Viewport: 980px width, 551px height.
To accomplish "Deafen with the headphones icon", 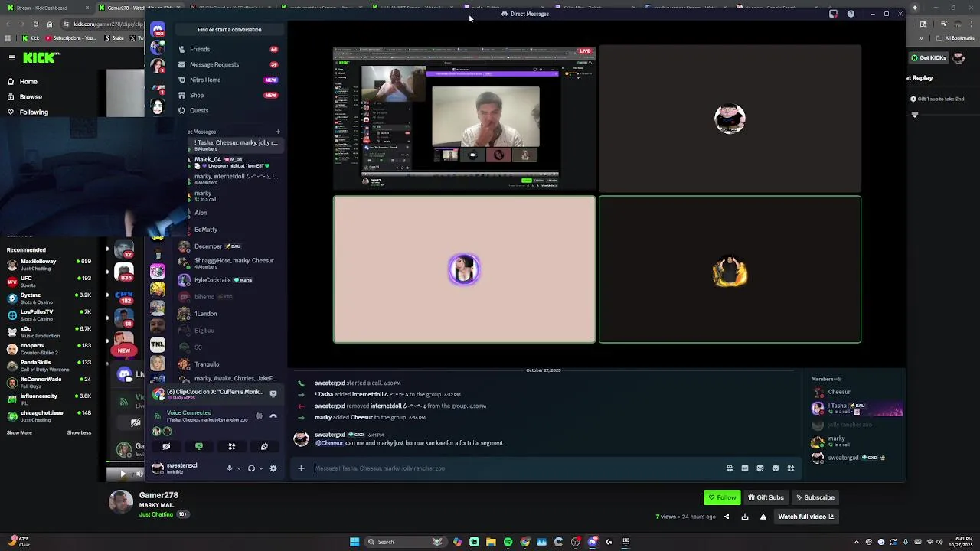I will coord(251,468).
